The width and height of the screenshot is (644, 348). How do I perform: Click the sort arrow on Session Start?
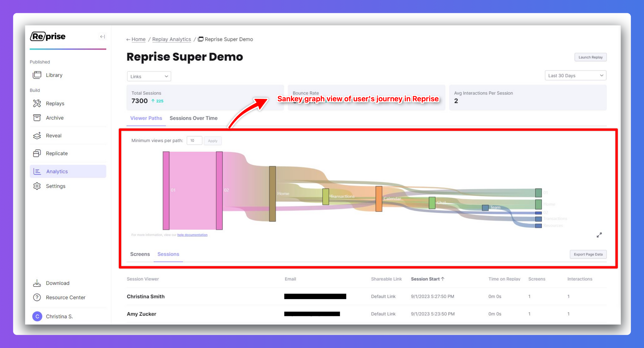443,279
